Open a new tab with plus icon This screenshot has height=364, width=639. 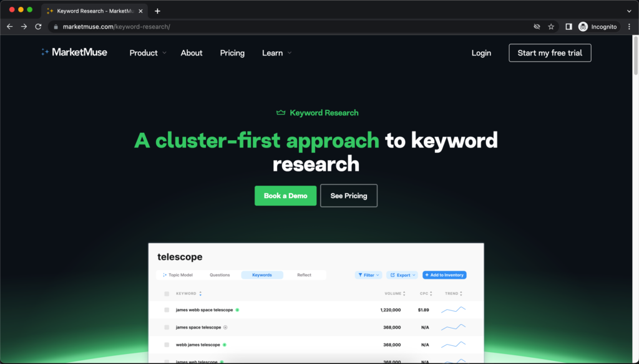coord(157,11)
